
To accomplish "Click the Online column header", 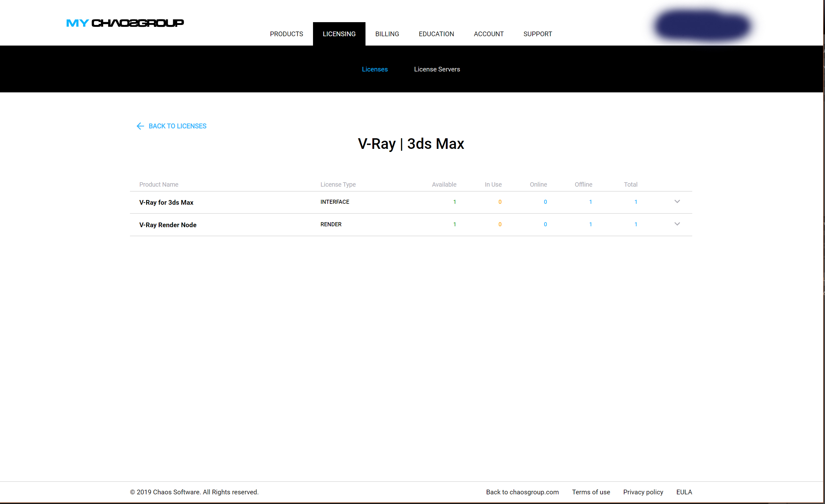I will point(538,184).
